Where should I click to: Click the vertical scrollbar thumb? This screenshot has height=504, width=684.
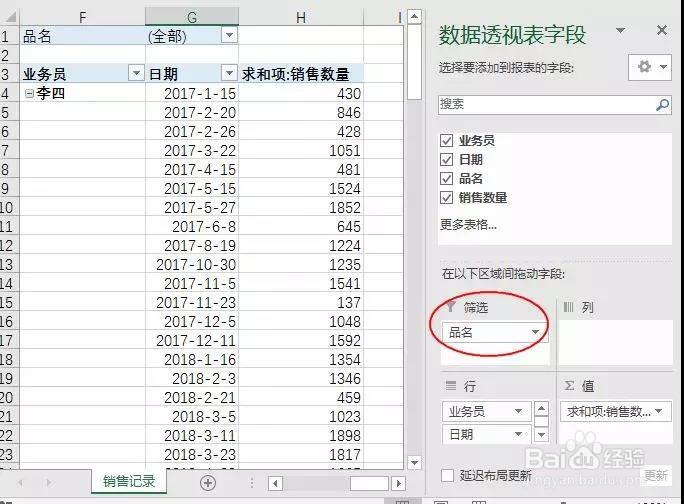[x=414, y=62]
